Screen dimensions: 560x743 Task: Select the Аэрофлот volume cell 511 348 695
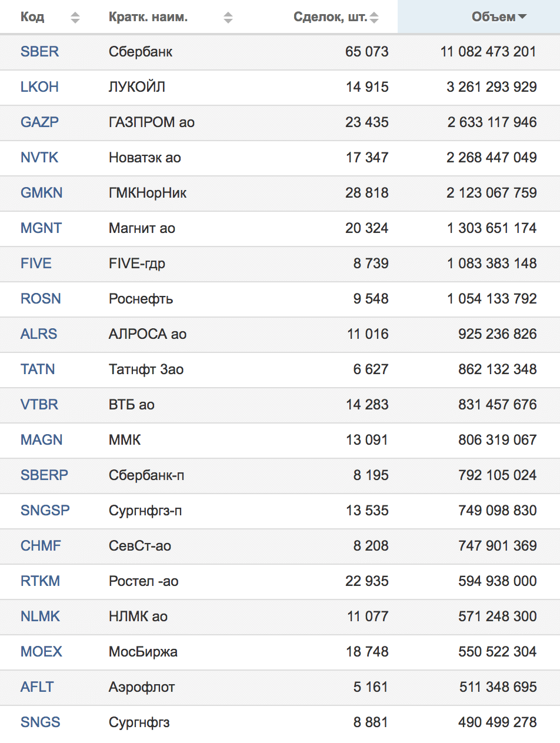pyautogui.click(x=497, y=687)
